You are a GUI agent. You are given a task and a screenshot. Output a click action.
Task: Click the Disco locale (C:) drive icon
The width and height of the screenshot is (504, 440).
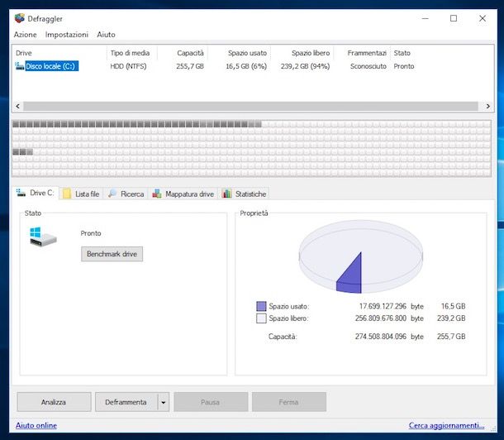(20, 66)
